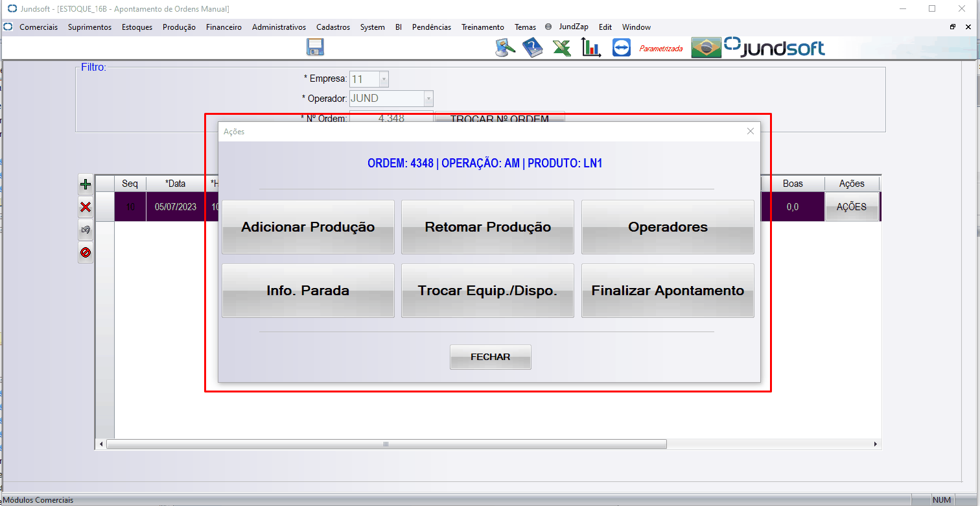Image resolution: width=980 pixels, height=506 pixels.
Task: Click Finalizar Apontamento button
Action: point(668,291)
